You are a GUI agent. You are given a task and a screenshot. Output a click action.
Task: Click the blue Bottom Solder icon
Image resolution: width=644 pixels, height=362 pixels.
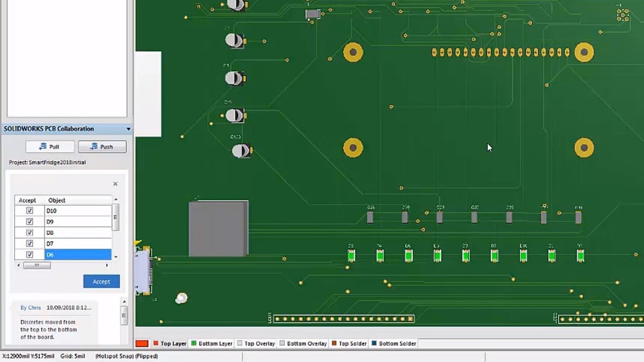pyautogui.click(x=374, y=343)
